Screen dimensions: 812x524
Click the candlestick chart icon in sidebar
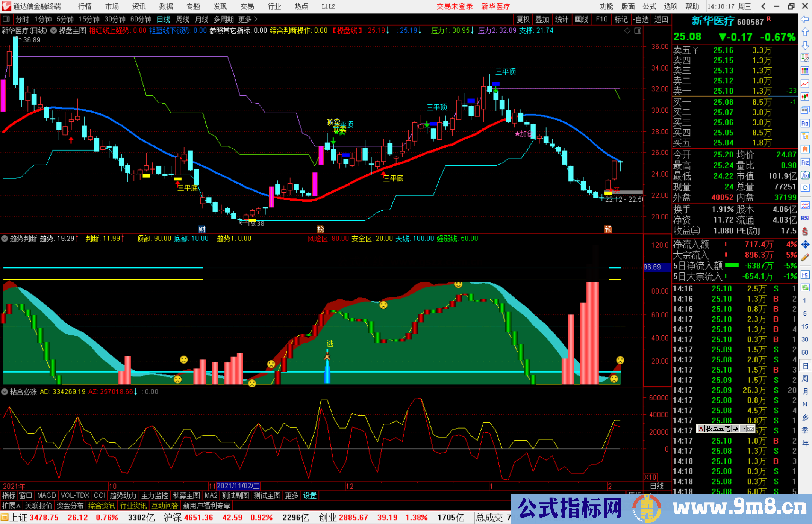805,97
